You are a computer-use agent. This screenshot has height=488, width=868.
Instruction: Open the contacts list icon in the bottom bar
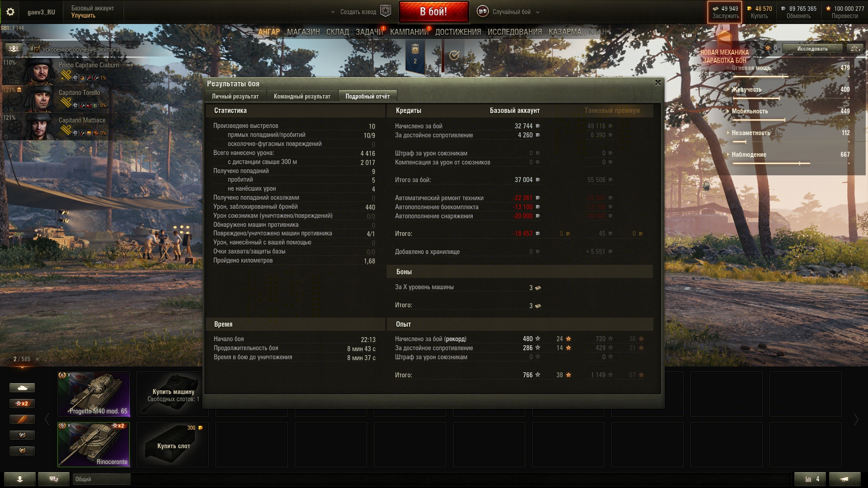[20, 479]
